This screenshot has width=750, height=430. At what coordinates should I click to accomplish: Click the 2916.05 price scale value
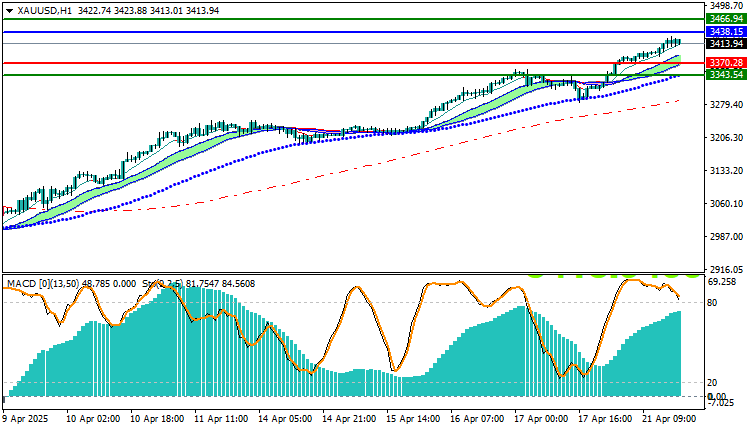pos(726,269)
